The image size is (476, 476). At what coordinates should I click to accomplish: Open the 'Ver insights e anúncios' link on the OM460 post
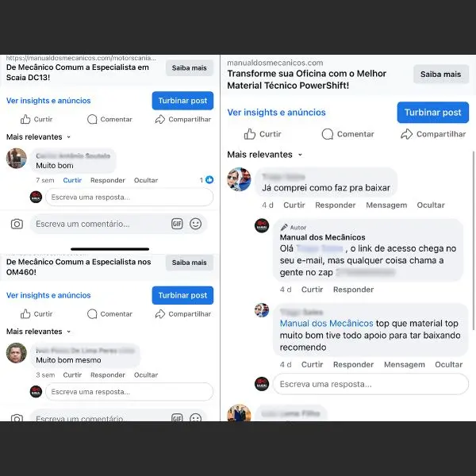(48, 295)
